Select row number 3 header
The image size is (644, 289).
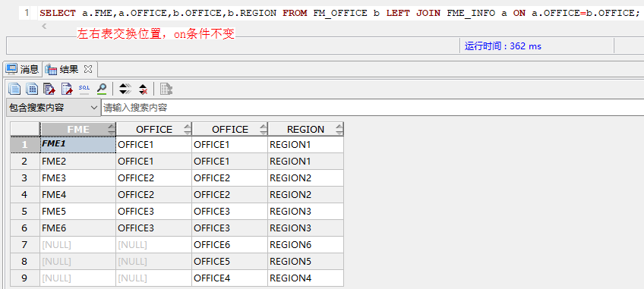[x=24, y=178]
